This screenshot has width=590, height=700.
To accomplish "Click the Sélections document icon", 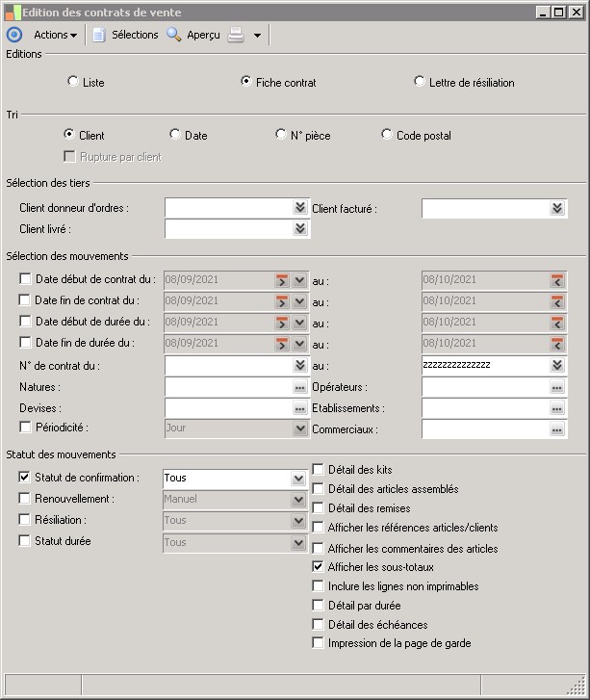I will [98, 35].
